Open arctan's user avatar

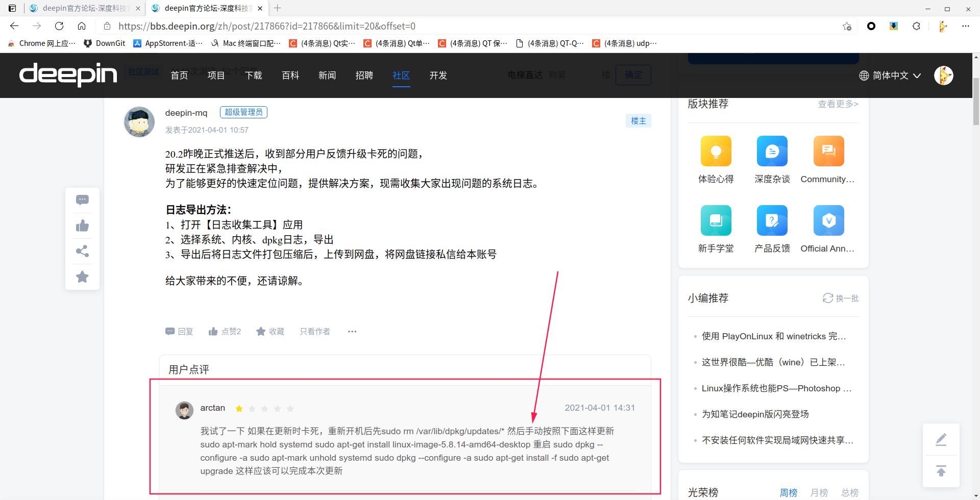[184, 410]
